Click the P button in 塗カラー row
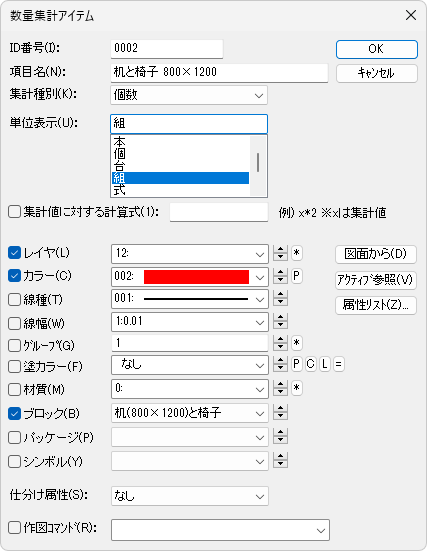 coord(297,364)
